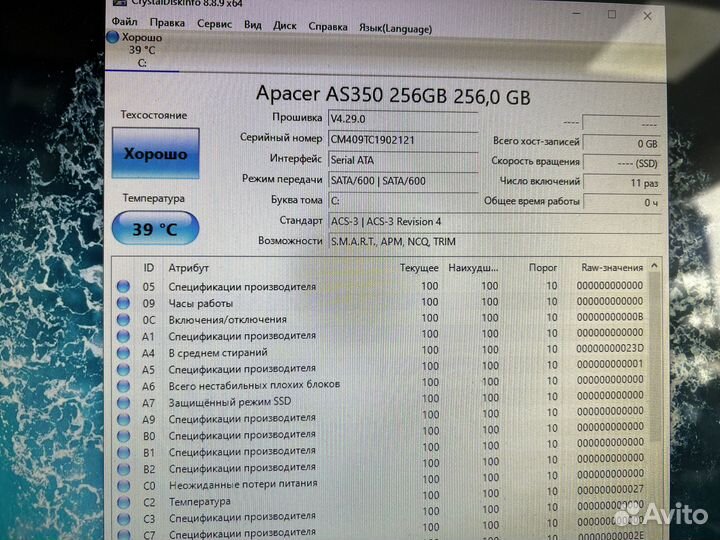Click the Интерфейс field Serial ATA
This screenshot has width=720, height=540.
(403, 160)
